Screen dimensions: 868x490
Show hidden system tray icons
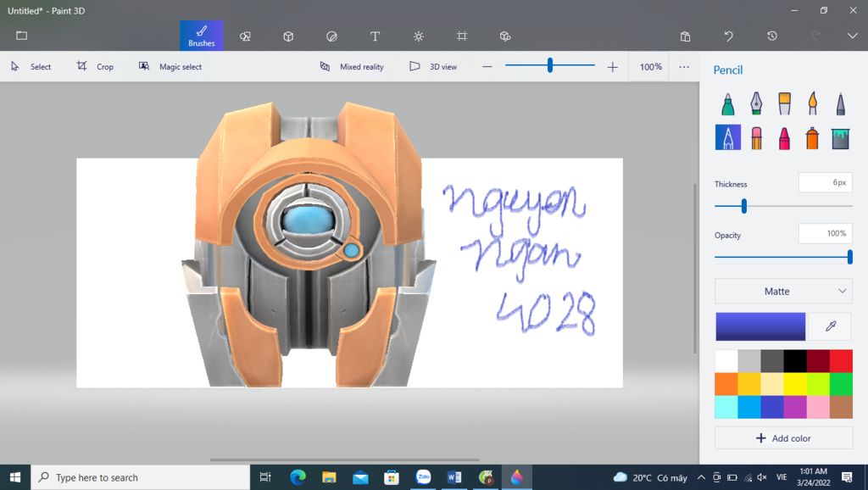click(x=701, y=477)
